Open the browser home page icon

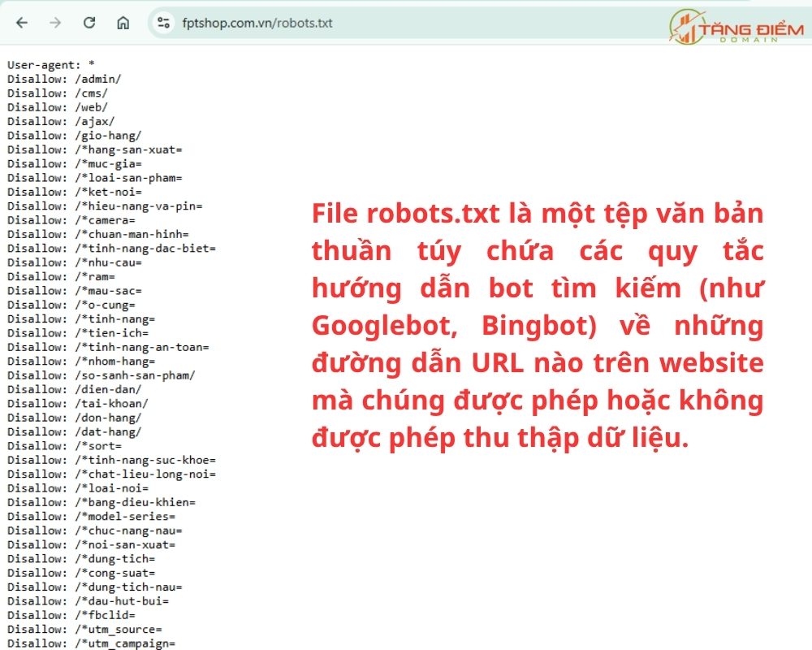tap(123, 23)
